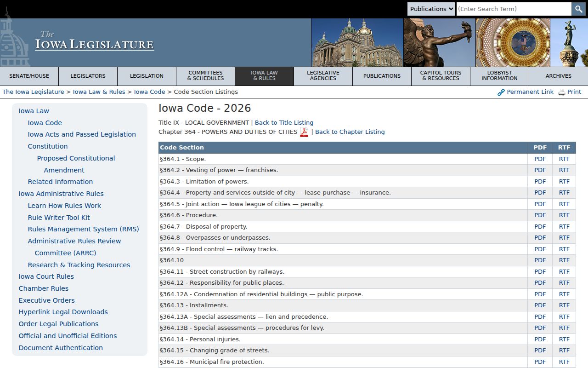588x368 pixels.
Task: Go to Iowa Code breadcrumb link
Action: [149, 92]
